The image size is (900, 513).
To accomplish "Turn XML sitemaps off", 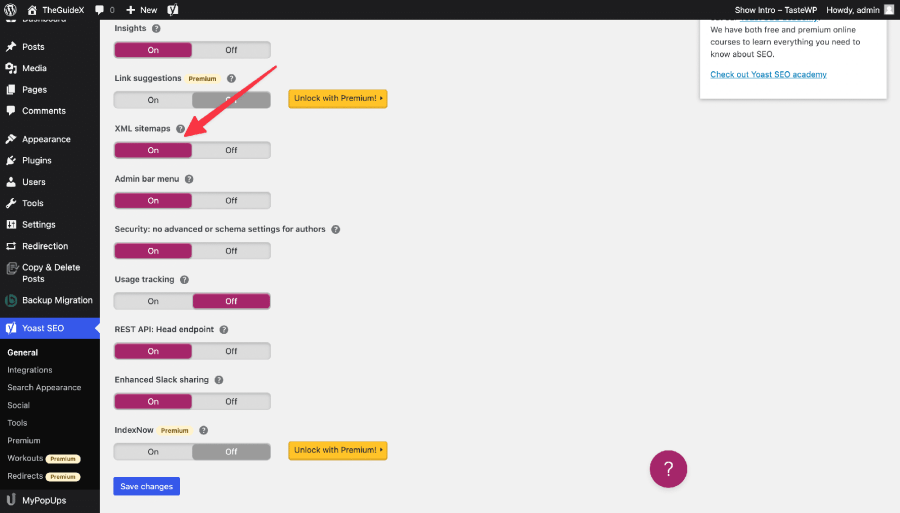I will 231,150.
